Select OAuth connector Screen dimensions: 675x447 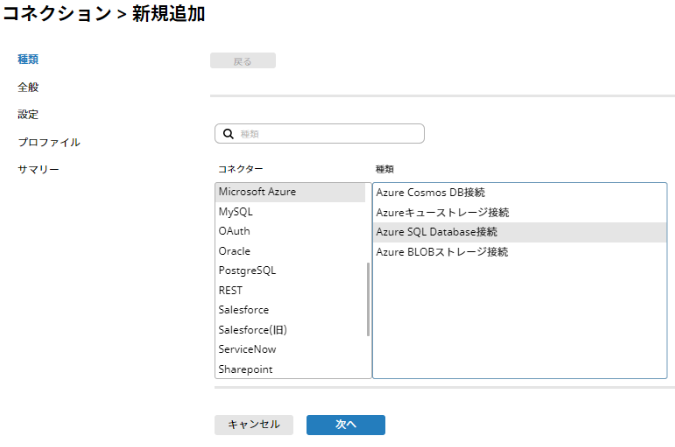click(290, 231)
